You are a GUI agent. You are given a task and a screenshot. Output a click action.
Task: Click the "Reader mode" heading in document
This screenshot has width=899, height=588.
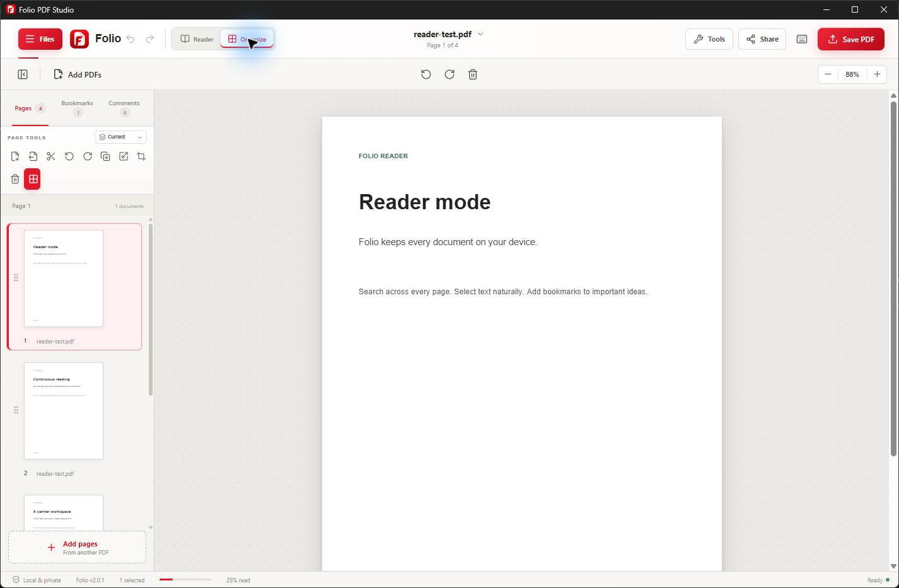pos(425,202)
